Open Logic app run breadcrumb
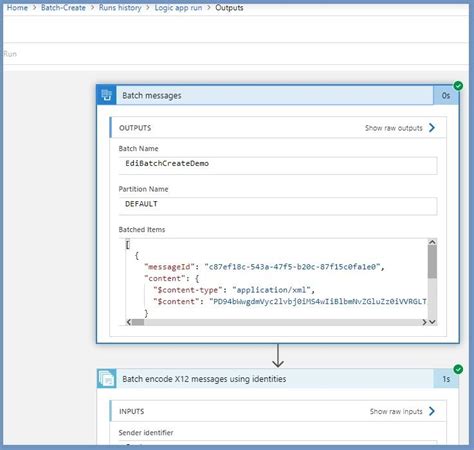 (178, 8)
